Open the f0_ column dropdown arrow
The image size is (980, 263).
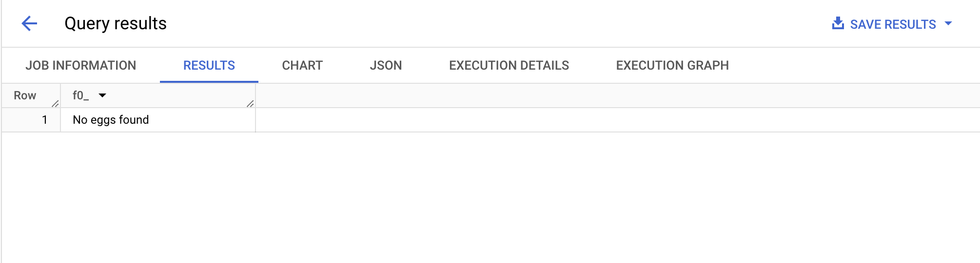pyautogui.click(x=102, y=95)
